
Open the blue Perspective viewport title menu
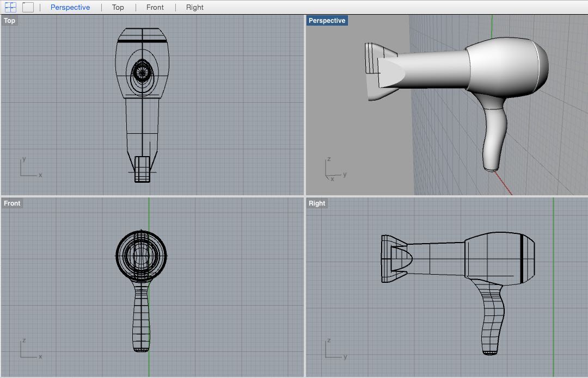[x=327, y=21]
